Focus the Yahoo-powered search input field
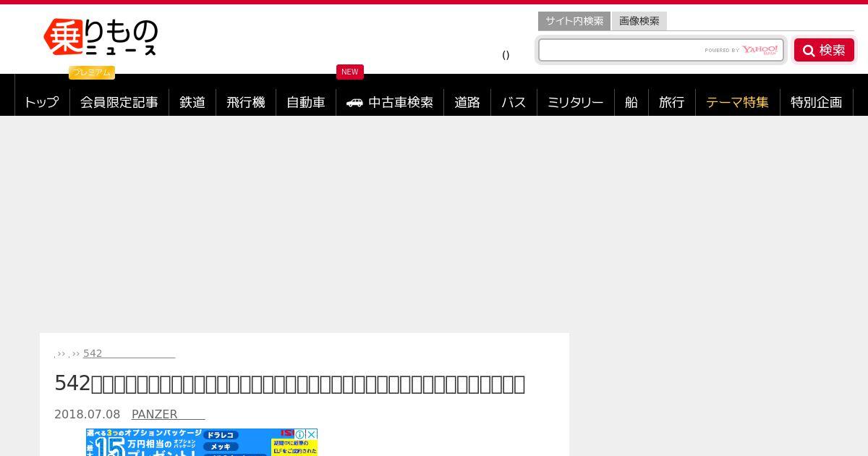This screenshot has height=456, width=868. click(661, 50)
